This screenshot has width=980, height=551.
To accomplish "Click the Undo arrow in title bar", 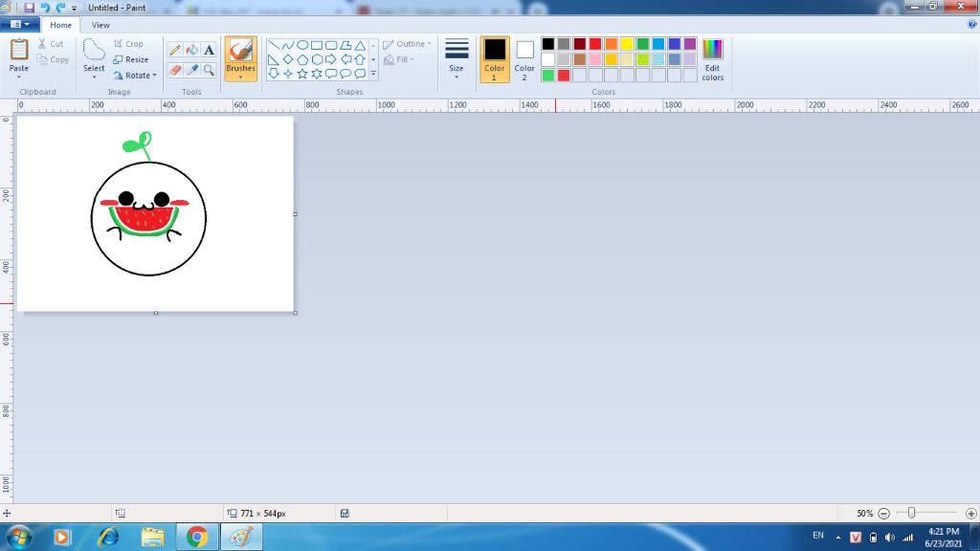I will 45,8.
